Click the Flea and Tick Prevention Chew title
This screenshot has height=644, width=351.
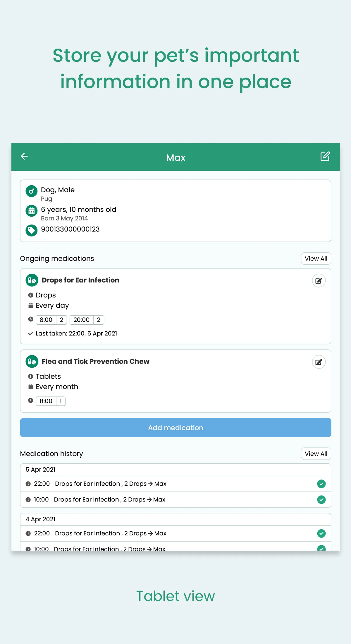coord(96,362)
